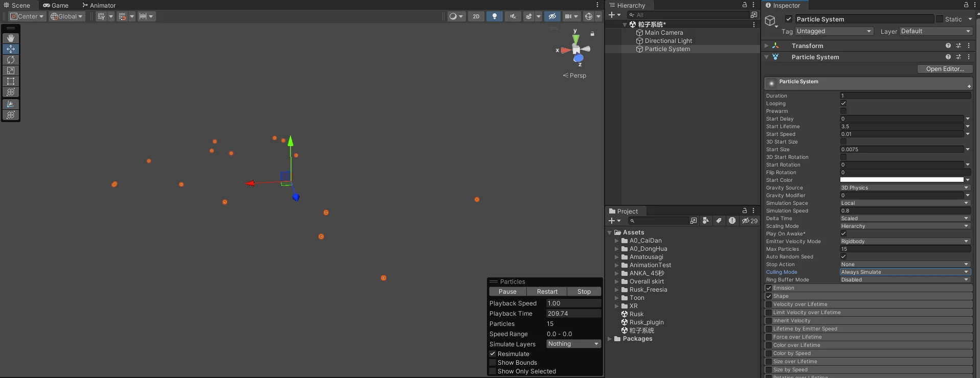980x378 pixels.
Task: Open the Culling Mode dropdown
Action: (904, 272)
